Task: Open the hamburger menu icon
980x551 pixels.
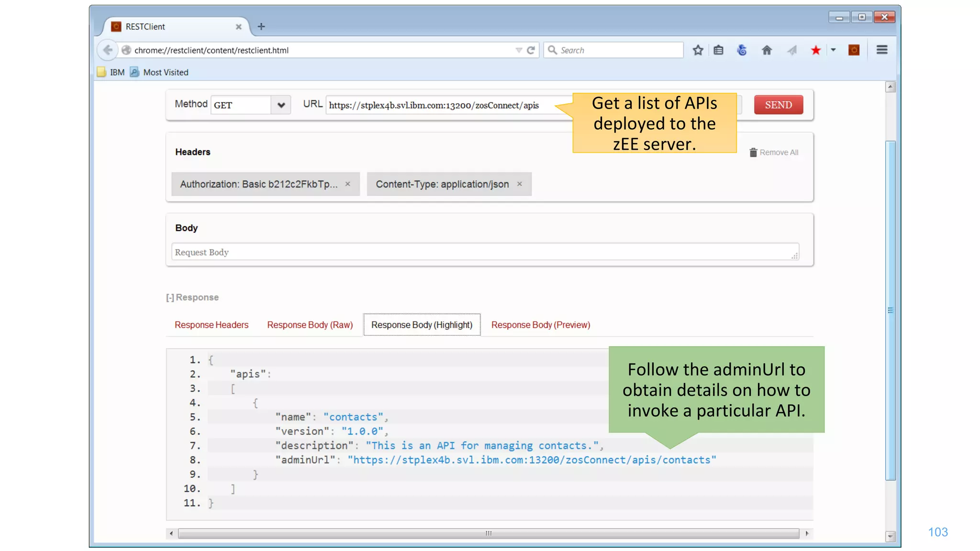Action: tap(882, 50)
